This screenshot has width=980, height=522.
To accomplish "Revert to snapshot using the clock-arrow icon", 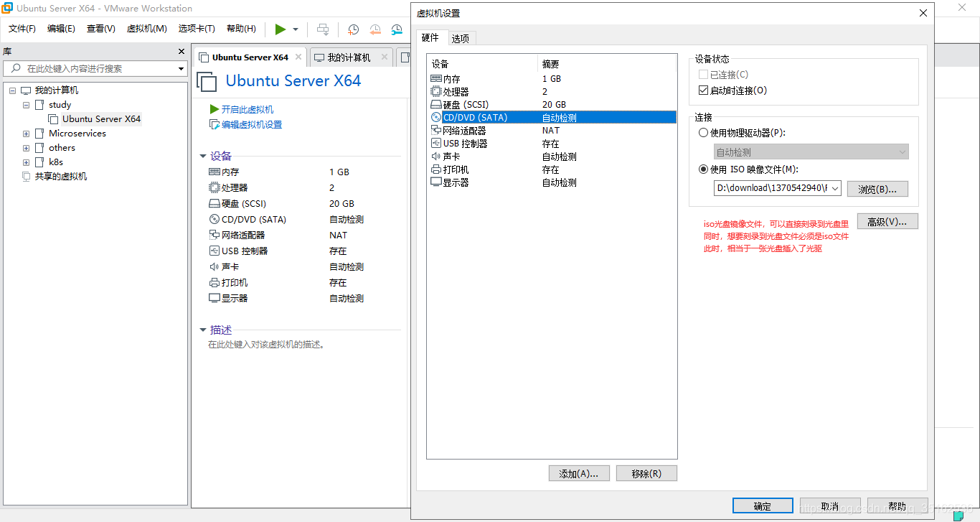I will [375, 29].
